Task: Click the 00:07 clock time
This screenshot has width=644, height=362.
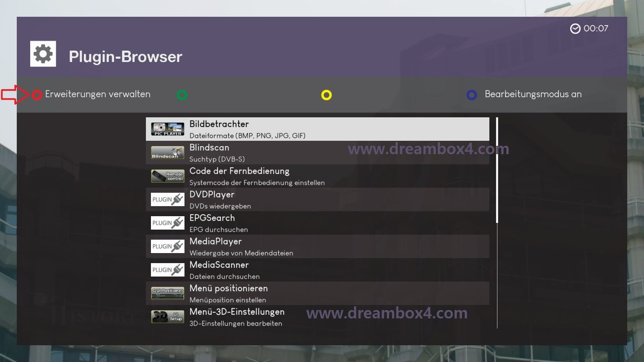Action: point(596,28)
